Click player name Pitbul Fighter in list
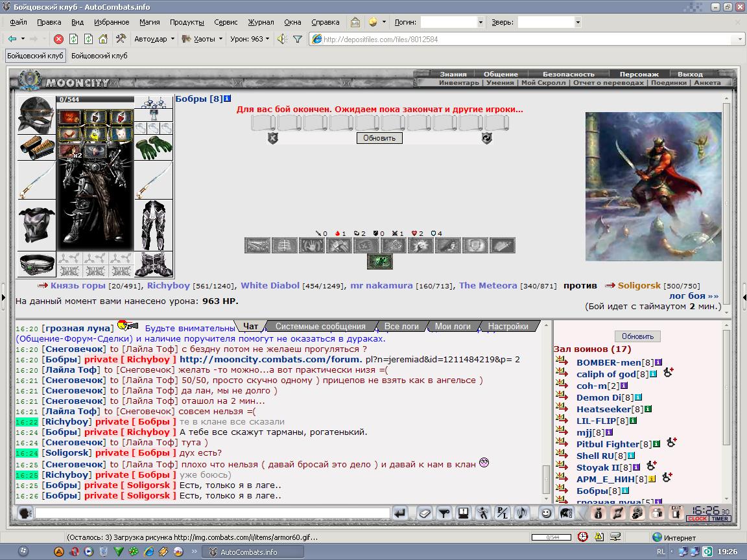This screenshot has width=747, height=560. point(608,444)
